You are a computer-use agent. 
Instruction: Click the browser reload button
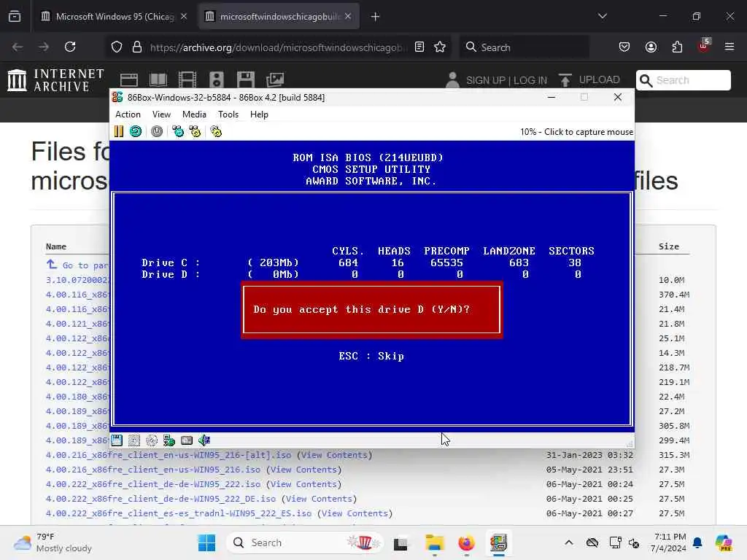pos(70,47)
